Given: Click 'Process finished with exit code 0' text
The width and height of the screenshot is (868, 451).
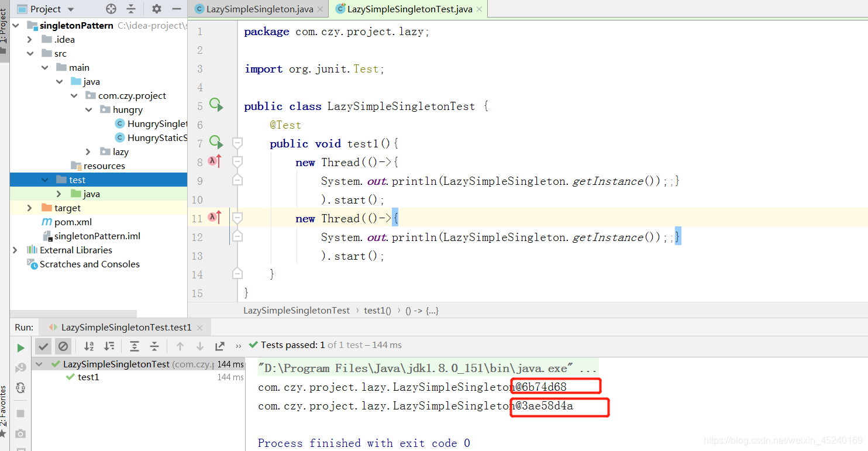Looking at the screenshot, I should 364,443.
